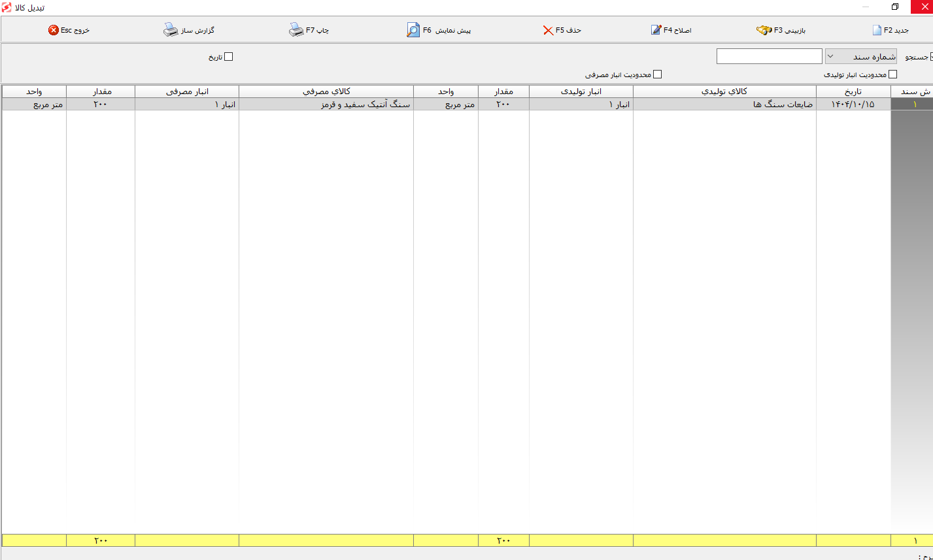The width and height of the screenshot is (933, 560).
Task: Expand the شماره سند search dropdown
Action: tap(861, 56)
